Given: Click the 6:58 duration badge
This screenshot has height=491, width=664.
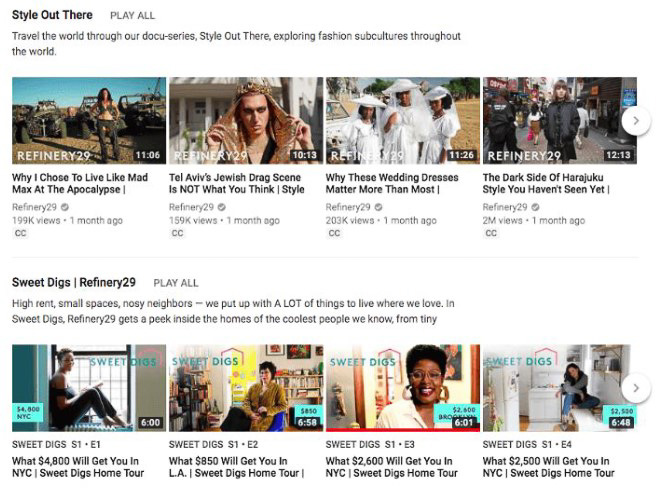Looking at the screenshot, I should click(307, 422).
